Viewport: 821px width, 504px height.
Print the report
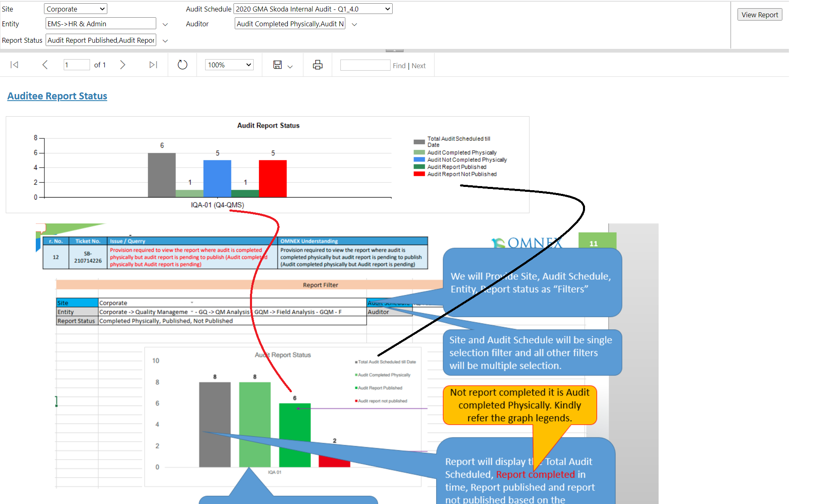(317, 64)
